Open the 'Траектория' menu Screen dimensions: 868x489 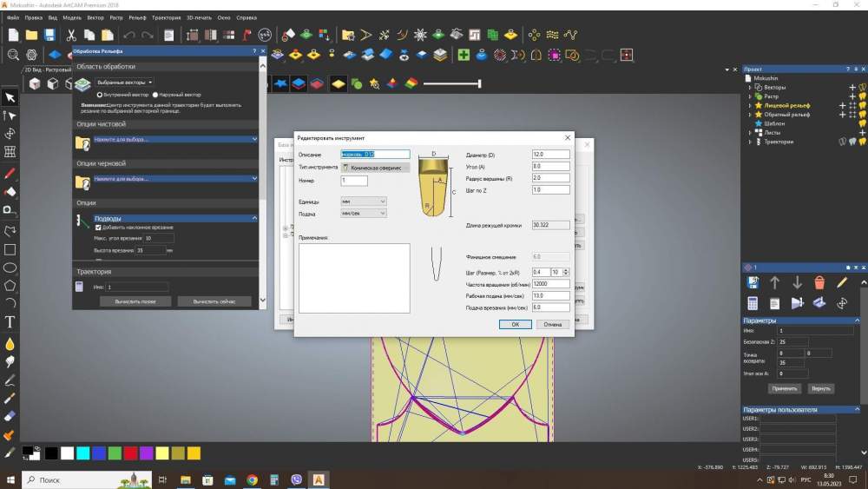(x=168, y=17)
